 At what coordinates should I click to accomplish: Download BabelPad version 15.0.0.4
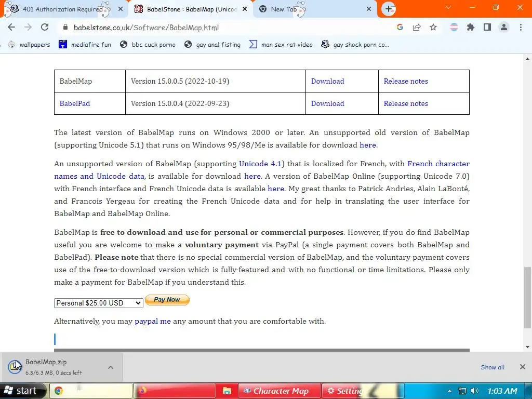pos(327,103)
